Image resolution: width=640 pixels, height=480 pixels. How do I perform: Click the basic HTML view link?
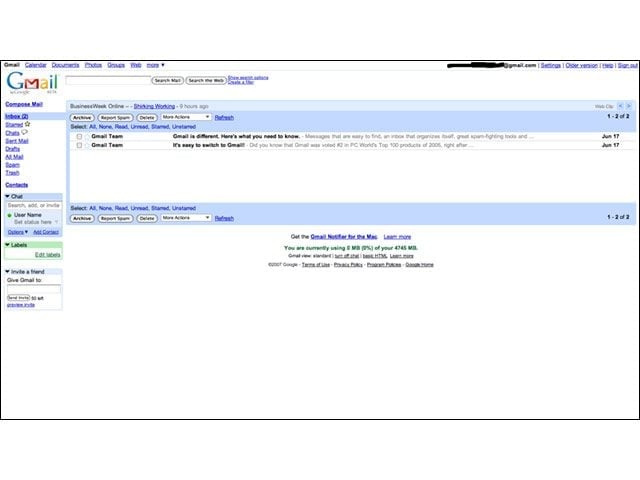tap(375, 256)
